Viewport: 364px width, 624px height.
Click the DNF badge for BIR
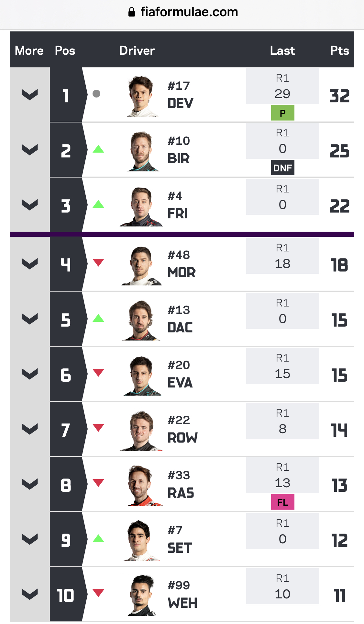(282, 168)
